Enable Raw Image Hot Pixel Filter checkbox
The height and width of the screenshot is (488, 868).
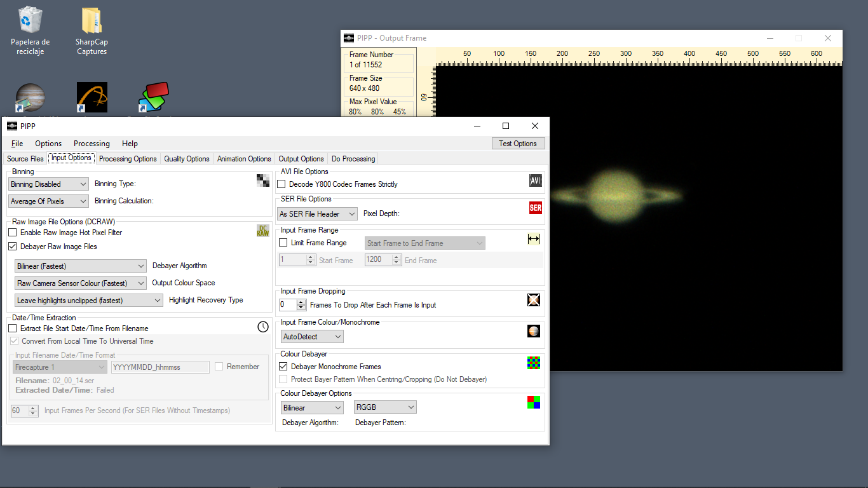[x=13, y=233]
